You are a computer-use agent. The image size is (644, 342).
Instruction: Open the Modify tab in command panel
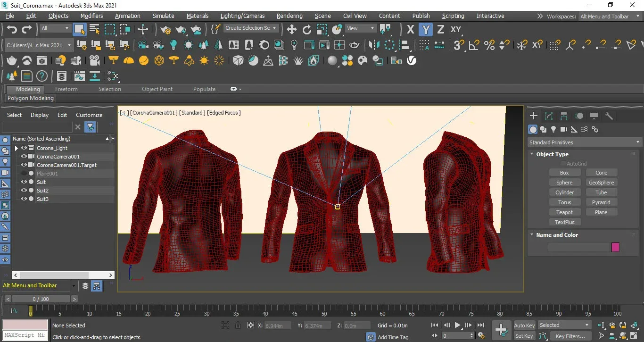tap(549, 116)
